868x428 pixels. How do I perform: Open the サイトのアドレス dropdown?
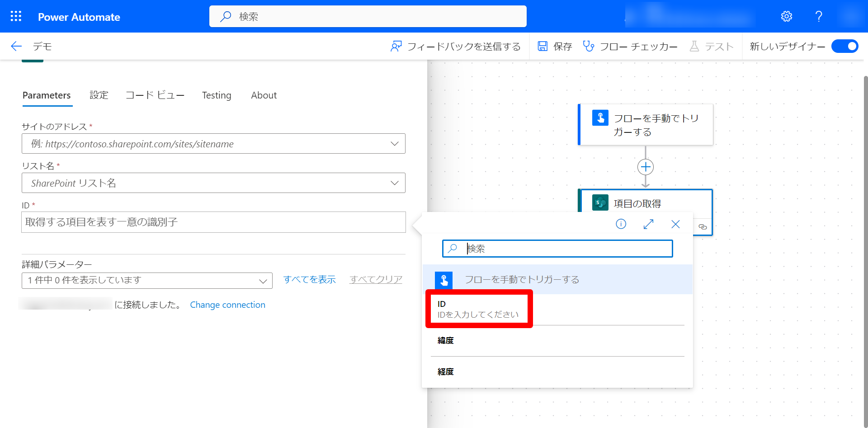[394, 144]
